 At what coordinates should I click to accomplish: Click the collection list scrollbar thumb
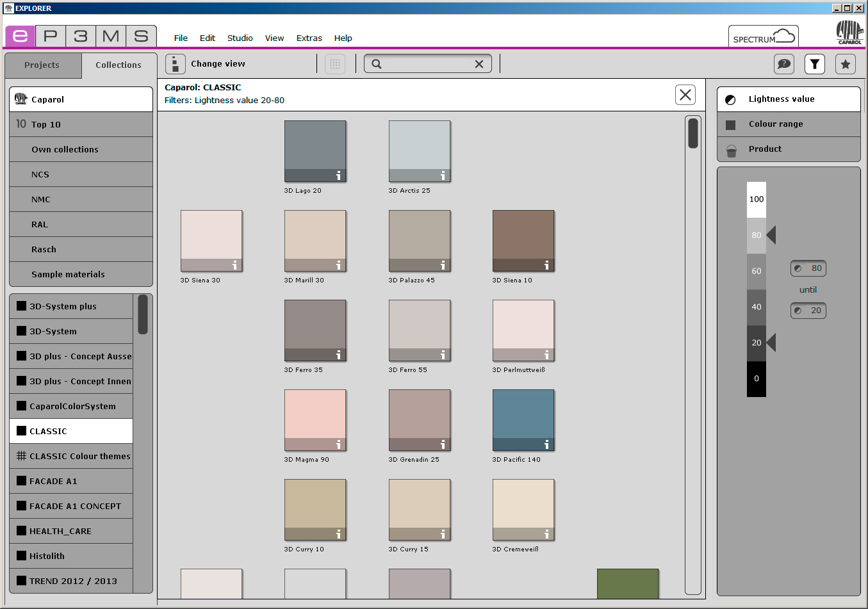[x=143, y=314]
